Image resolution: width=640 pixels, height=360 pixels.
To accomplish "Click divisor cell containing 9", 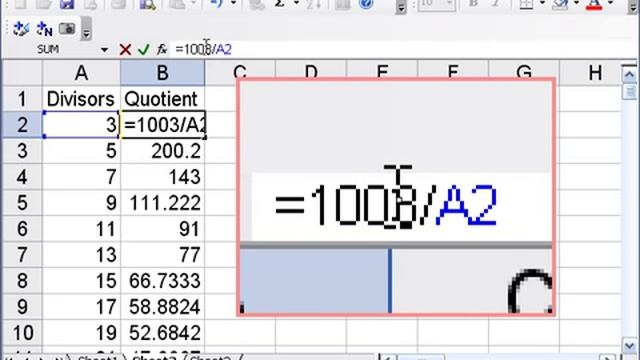I will coord(81,203).
